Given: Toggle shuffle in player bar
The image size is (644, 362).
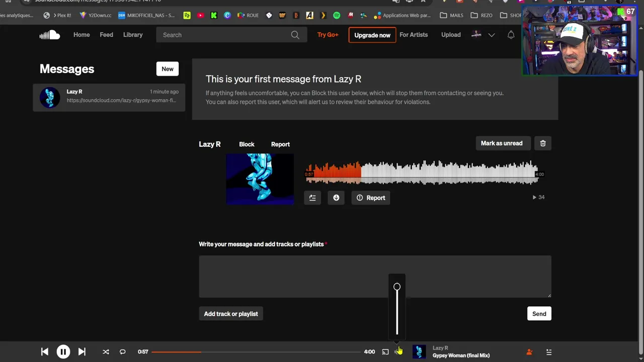Looking at the screenshot, I should coord(106,352).
